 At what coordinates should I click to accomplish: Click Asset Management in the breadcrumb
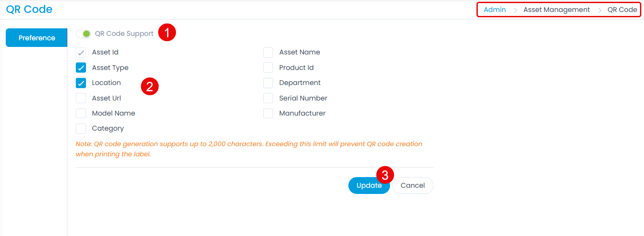pos(557,10)
